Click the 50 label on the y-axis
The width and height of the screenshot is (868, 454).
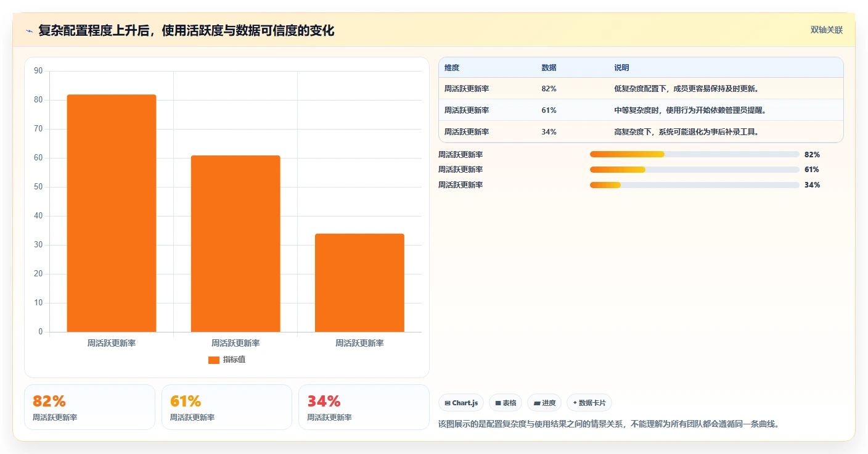(x=38, y=187)
